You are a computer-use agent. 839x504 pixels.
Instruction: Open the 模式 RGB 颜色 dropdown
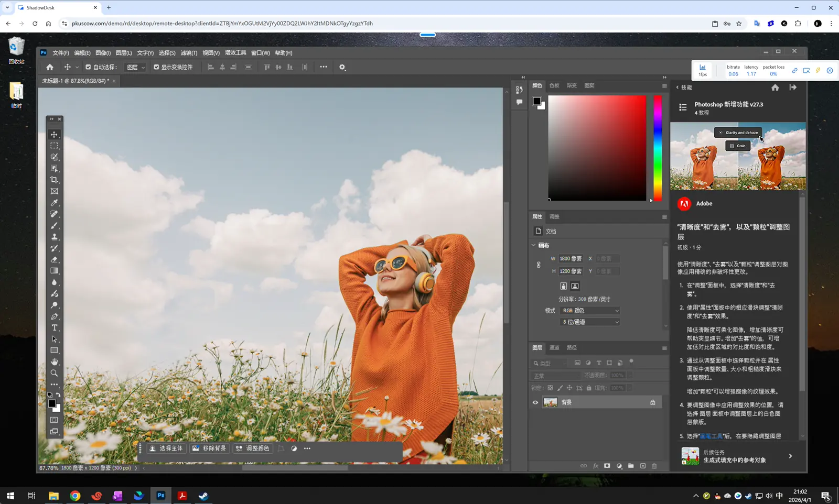[590, 311]
